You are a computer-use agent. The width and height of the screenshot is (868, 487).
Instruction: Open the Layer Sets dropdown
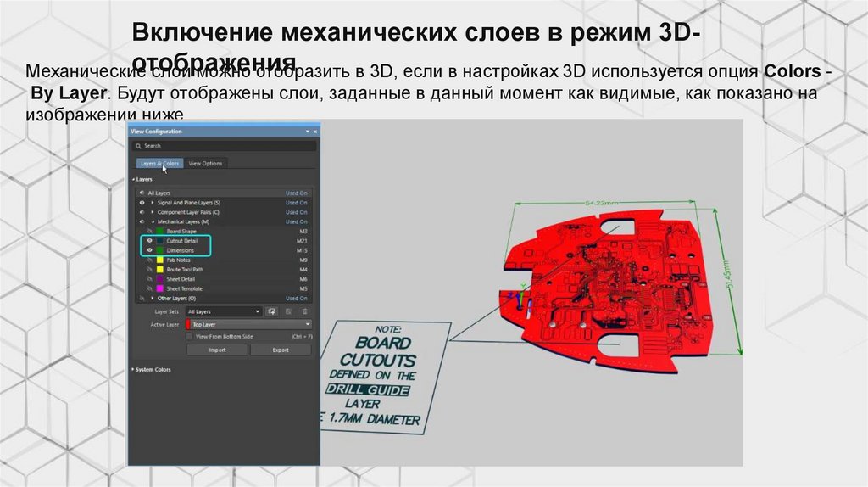[224, 312]
